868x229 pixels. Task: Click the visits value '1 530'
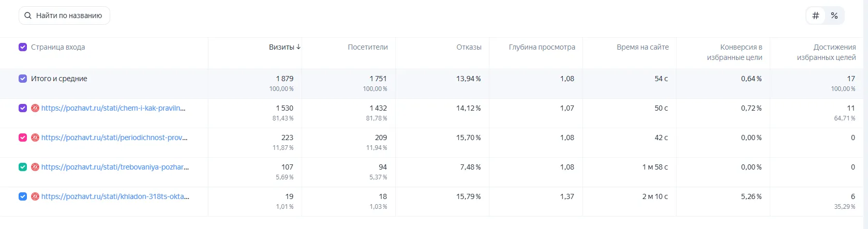[x=285, y=108]
